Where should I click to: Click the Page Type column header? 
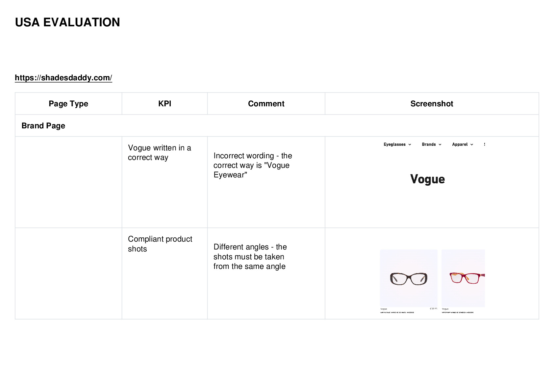pos(68,104)
